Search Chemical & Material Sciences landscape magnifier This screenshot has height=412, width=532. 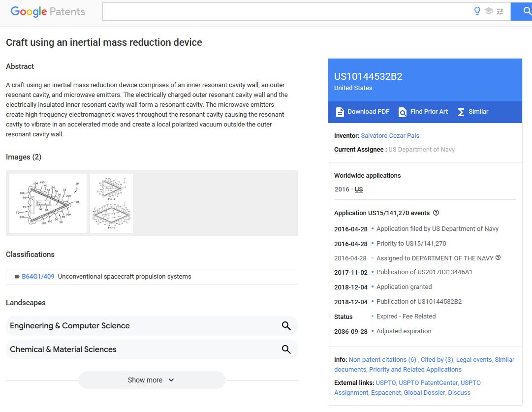tap(286, 349)
